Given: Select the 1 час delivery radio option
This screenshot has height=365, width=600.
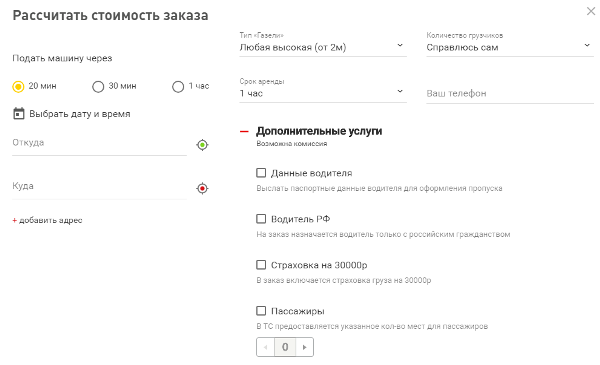Looking at the screenshot, I should tap(178, 86).
